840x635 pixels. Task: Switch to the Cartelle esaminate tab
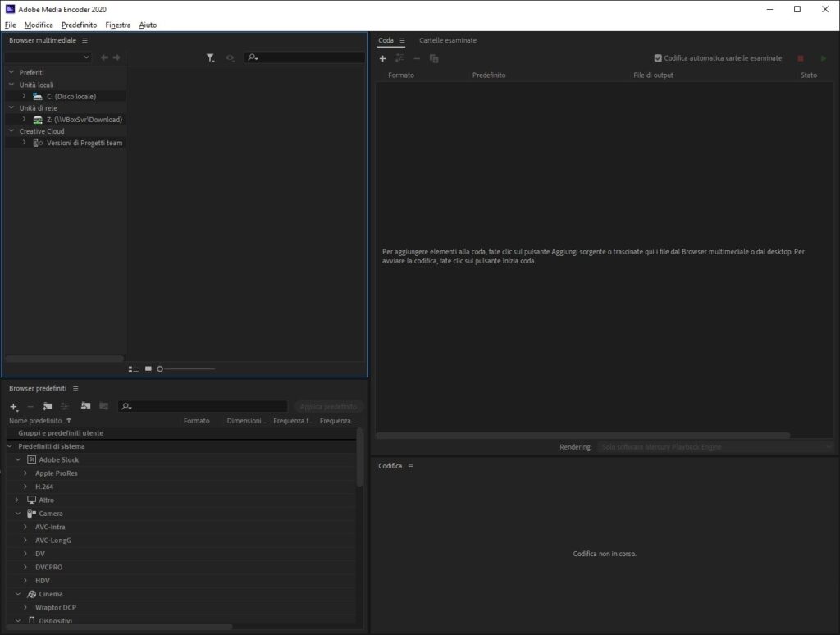coord(447,39)
